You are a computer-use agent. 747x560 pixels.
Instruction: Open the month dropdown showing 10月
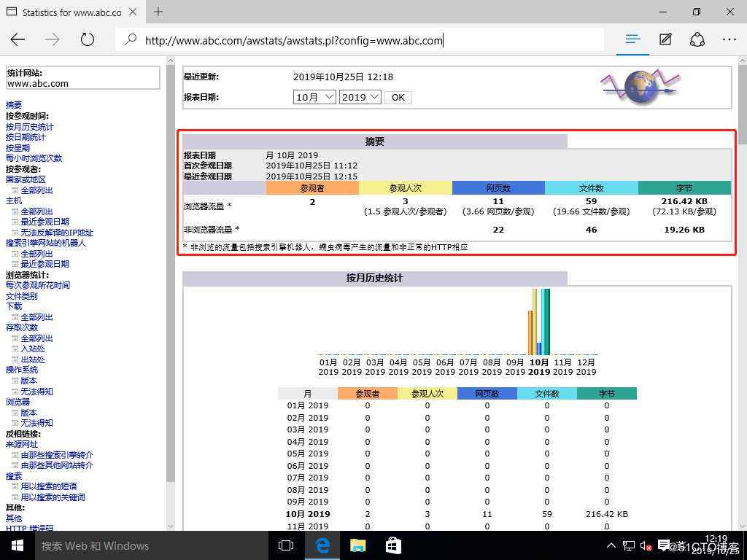tap(314, 97)
